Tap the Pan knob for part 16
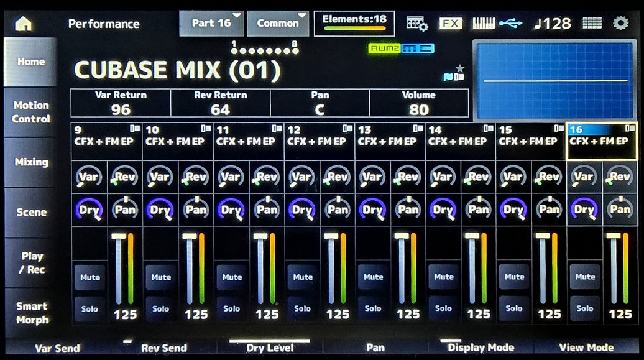 (620, 210)
